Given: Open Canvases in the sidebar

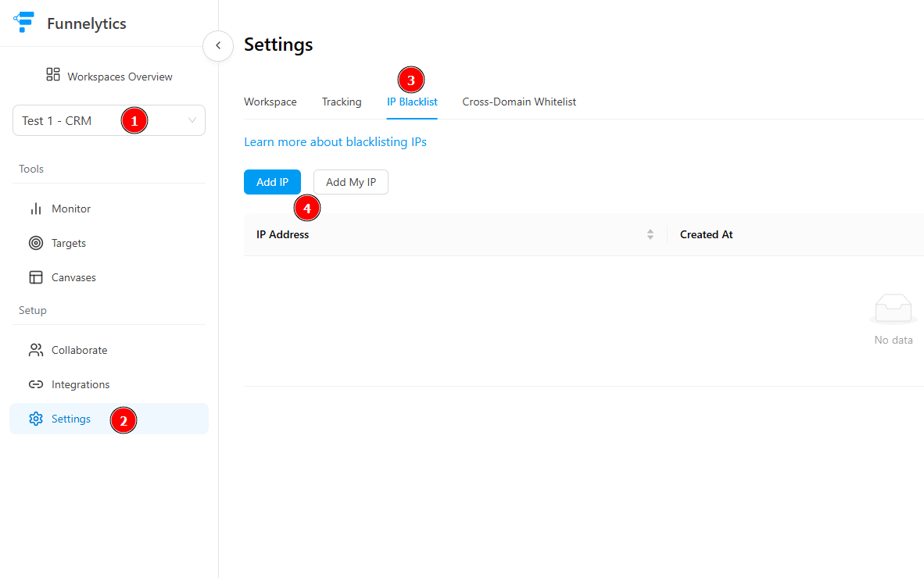Looking at the screenshot, I should (109, 277).
